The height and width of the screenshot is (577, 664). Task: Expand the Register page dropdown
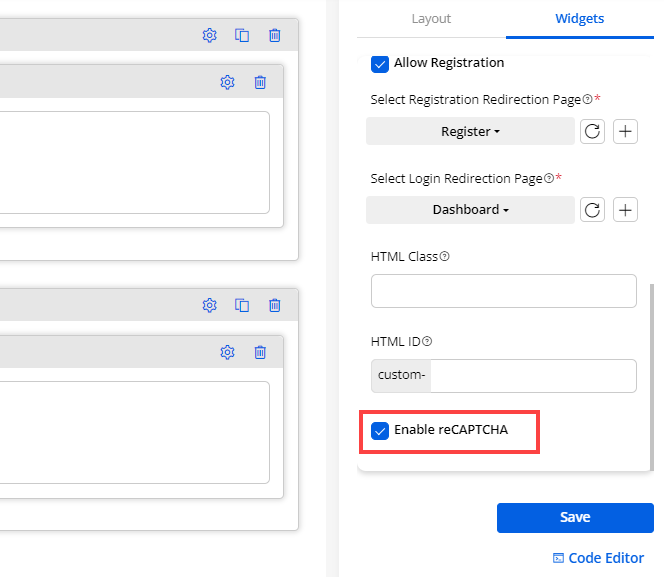point(470,131)
